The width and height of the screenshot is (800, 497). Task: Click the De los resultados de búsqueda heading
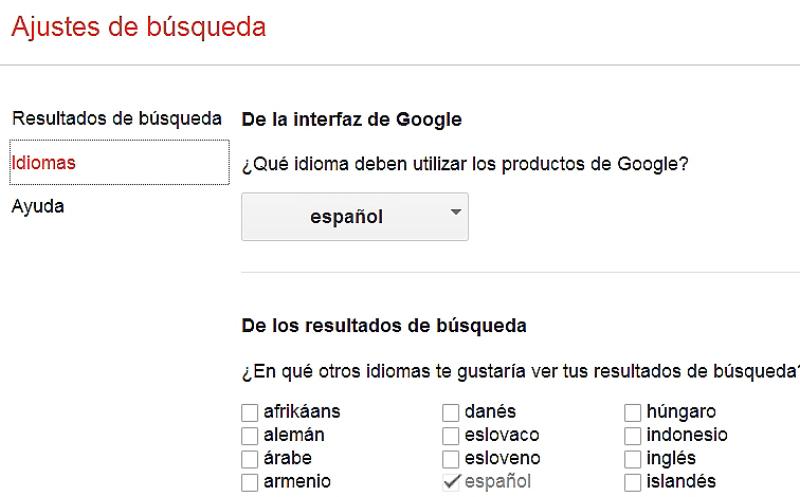coord(384,325)
